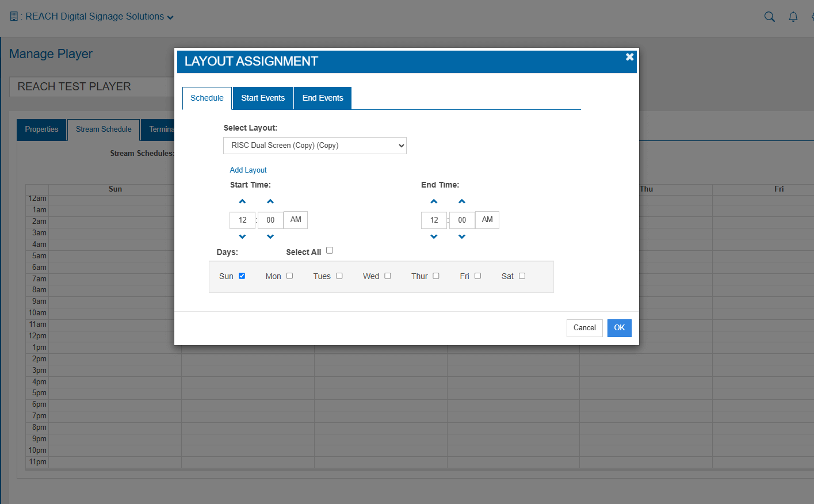Decrement the Start Time minutes with down arrow
Viewport: 814px width, 504px height.
click(270, 236)
